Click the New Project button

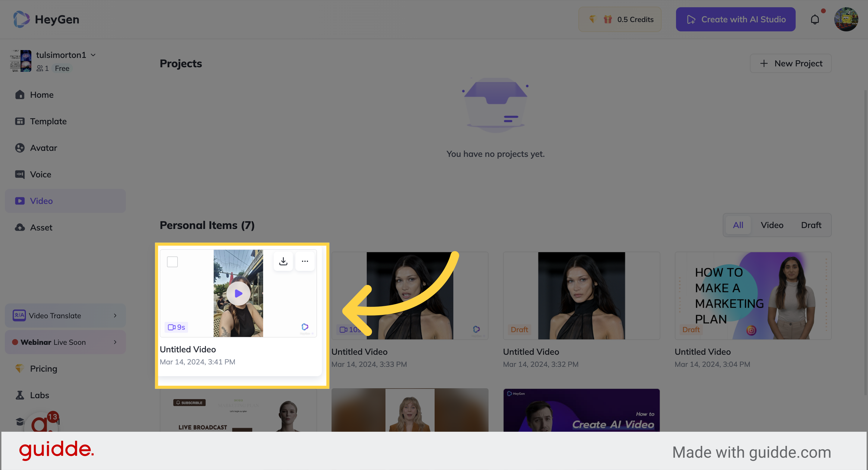tap(791, 63)
